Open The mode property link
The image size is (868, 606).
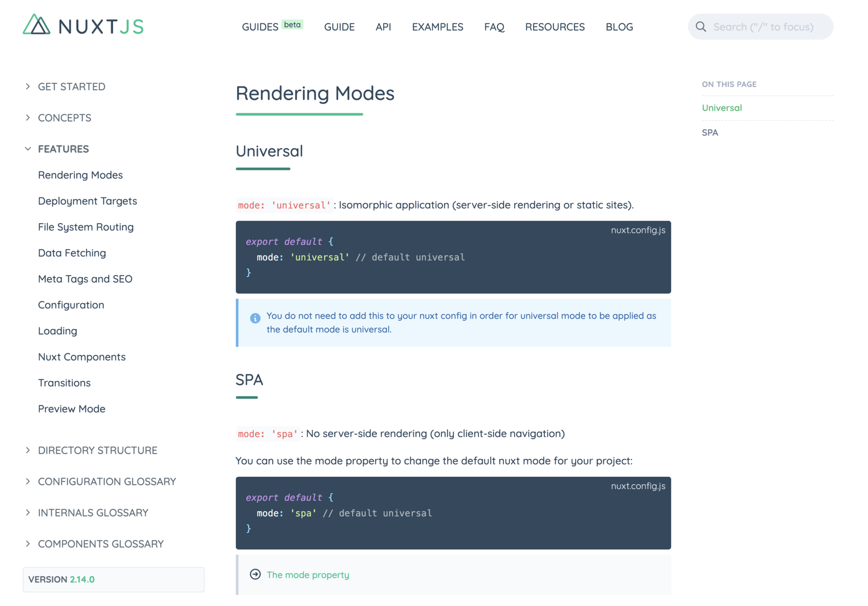308,575
